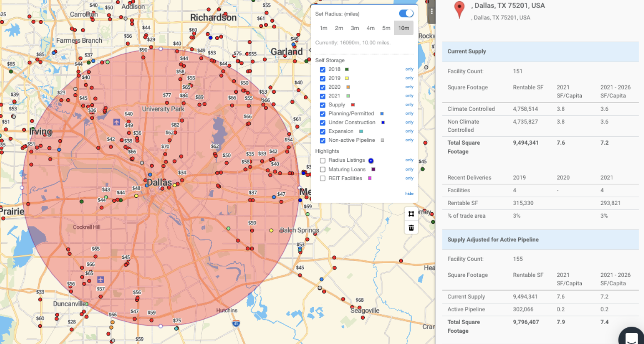Click the trash icon to delete shape
The height and width of the screenshot is (344, 644).
[x=411, y=228]
